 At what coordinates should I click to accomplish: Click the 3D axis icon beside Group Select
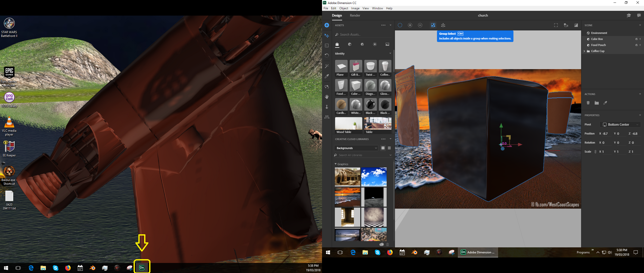(x=443, y=25)
